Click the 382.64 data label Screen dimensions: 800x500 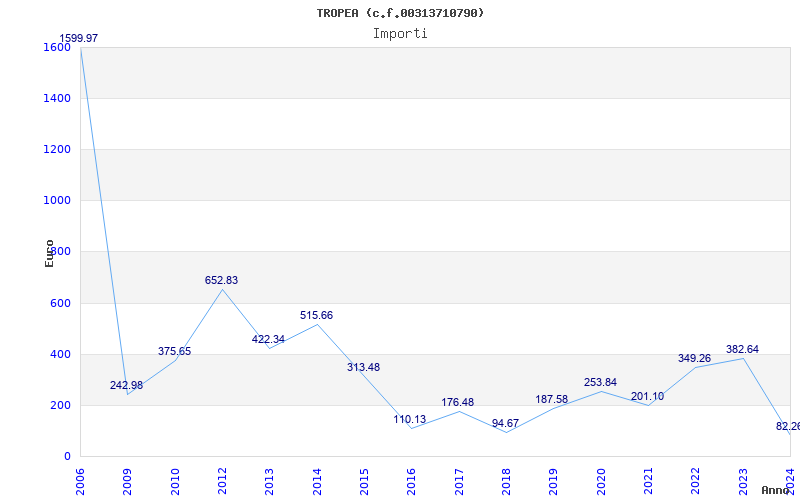point(742,350)
